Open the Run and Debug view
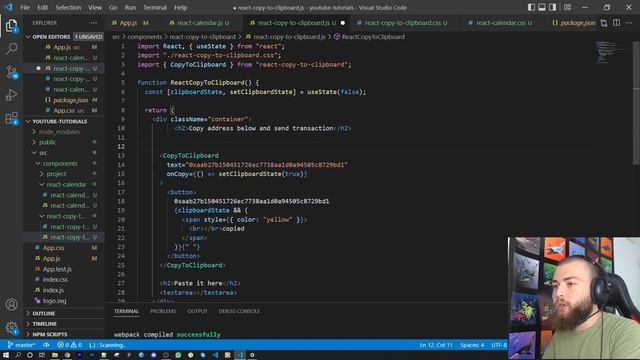Image resolution: width=640 pixels, height=360 pixels. coord(11,95)
